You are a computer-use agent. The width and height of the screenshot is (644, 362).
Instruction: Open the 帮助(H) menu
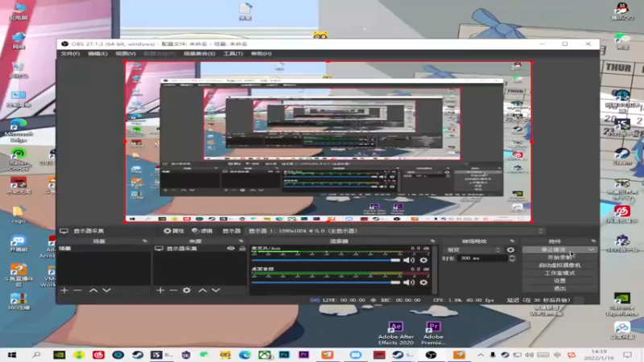tap(261, 54)
